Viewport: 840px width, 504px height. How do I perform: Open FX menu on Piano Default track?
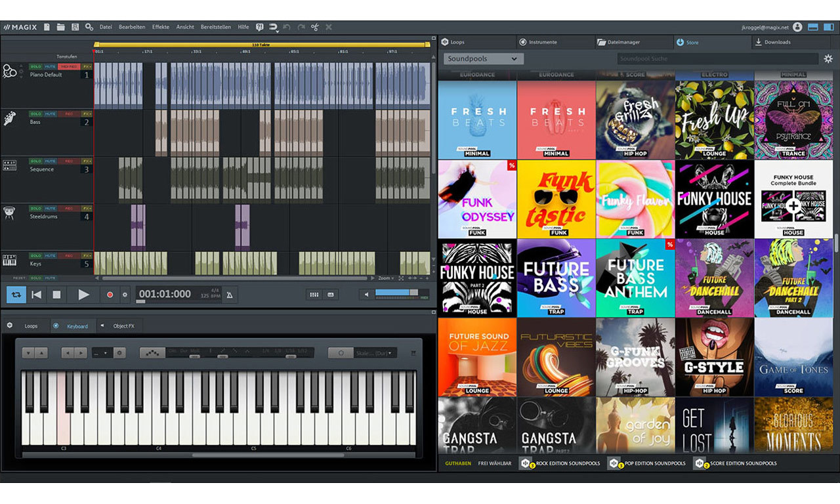pyautogui.click(x=87, y=67)
